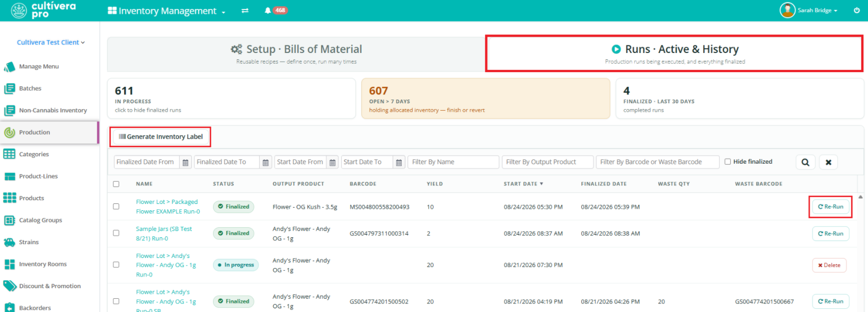Open the Sarah Bridge user menu
The height and width of the screenshot is (312, 868).
click(x=818, y=11)
